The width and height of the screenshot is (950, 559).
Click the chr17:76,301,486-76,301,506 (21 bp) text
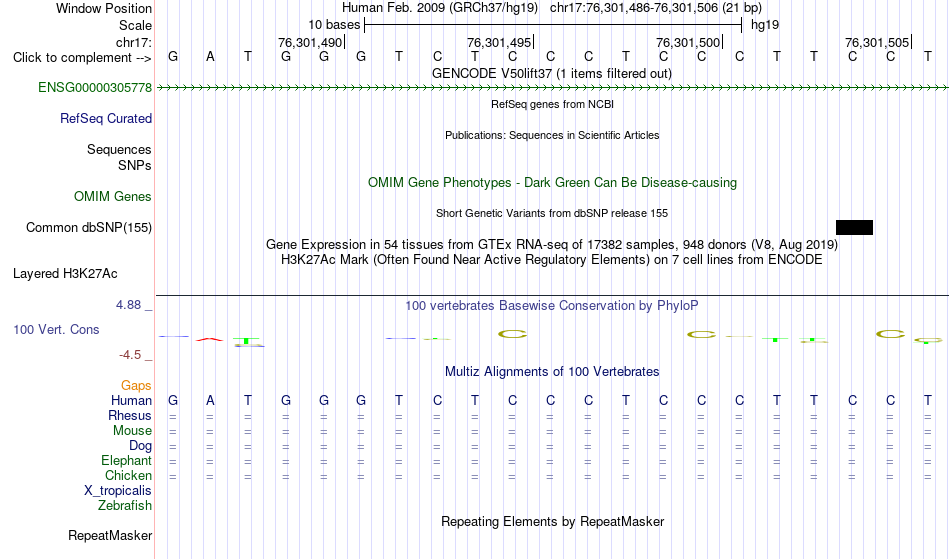coord(656,8)
